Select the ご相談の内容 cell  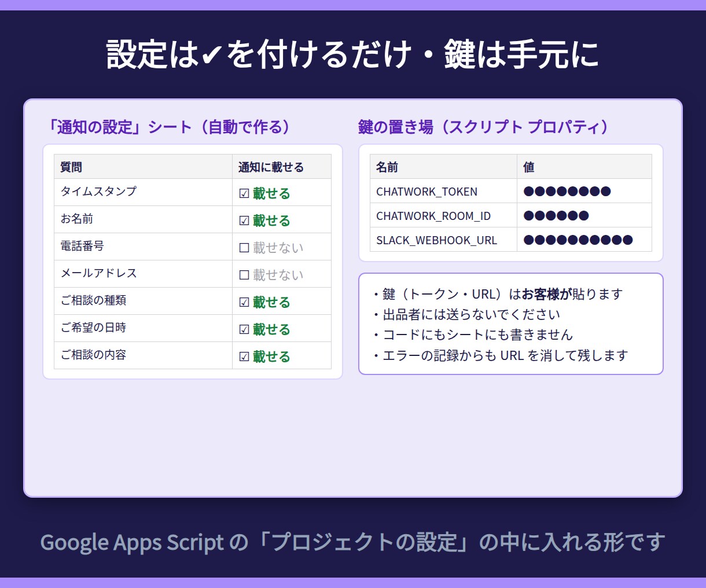click(x=143, y=355)
